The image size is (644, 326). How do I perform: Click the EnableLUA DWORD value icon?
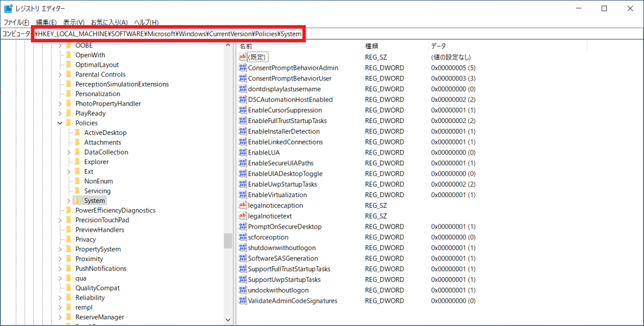coord(242,153)
